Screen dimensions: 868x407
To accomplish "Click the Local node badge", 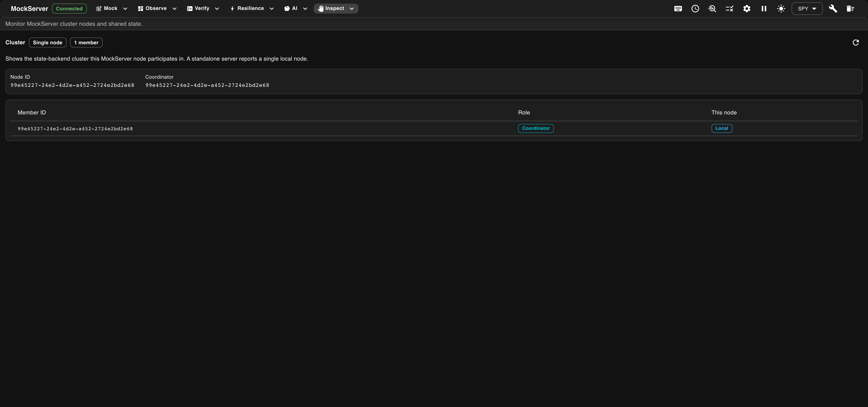I will pos(722,128).
